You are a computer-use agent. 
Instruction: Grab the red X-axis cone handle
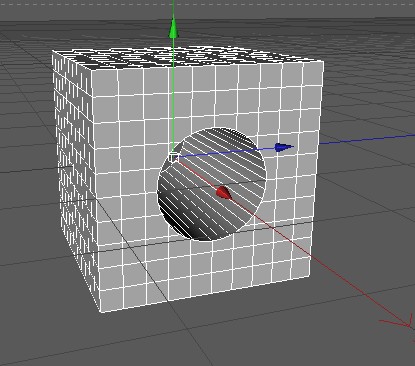224,193
